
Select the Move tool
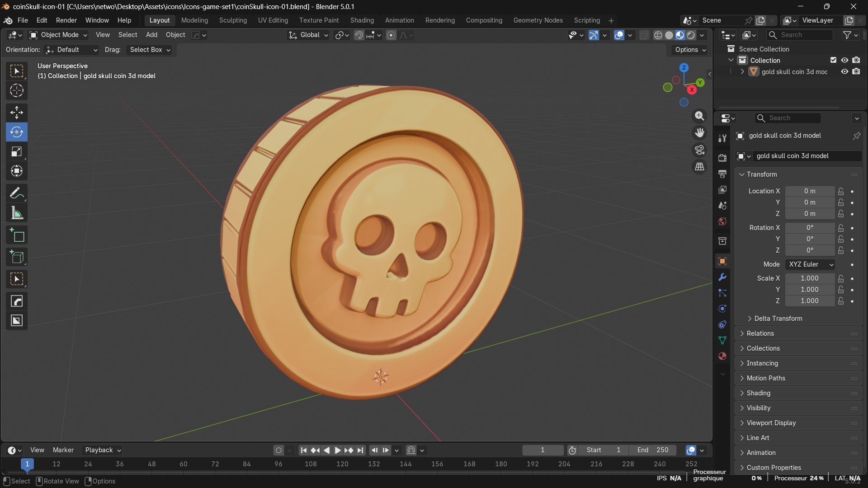[x=17, y=112]
